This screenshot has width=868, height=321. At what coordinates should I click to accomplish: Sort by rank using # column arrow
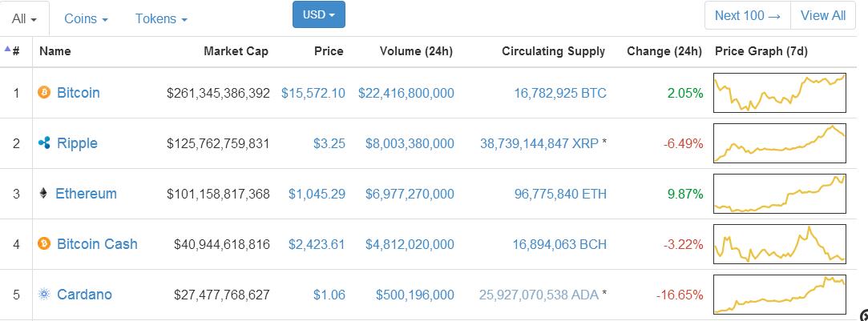coord(12,51)
